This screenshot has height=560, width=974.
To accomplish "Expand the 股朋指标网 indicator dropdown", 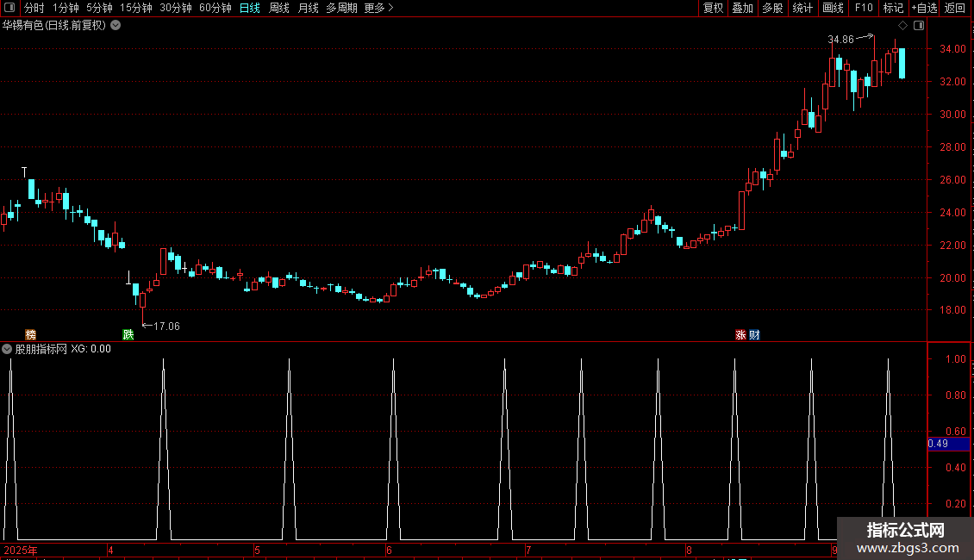I will click(x=7, y=349).
